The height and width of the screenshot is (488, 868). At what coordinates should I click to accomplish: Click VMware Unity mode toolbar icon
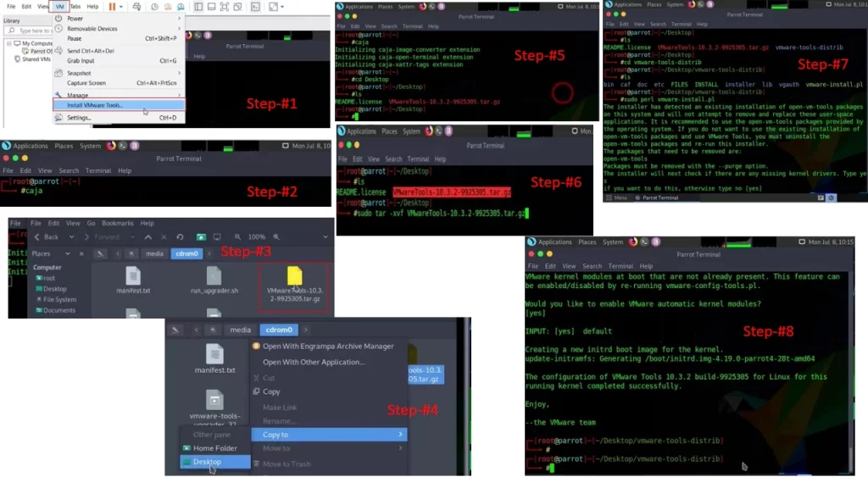click(x=237, y=7)
